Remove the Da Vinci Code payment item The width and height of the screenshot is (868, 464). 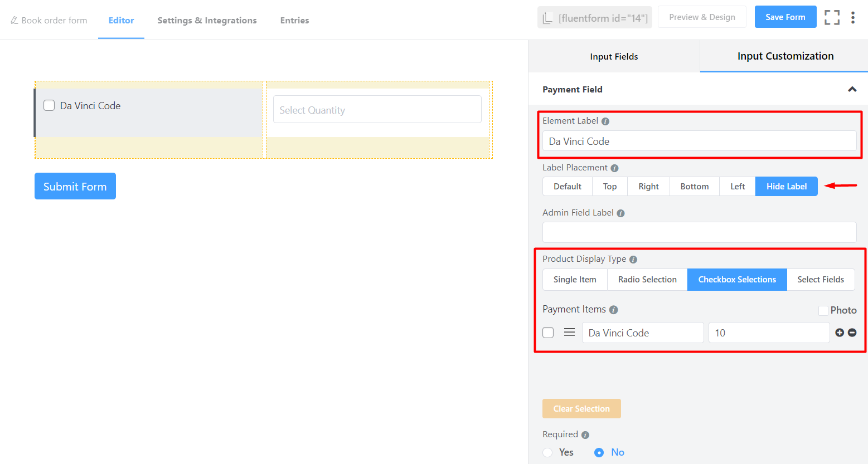[x=852, y=333]
